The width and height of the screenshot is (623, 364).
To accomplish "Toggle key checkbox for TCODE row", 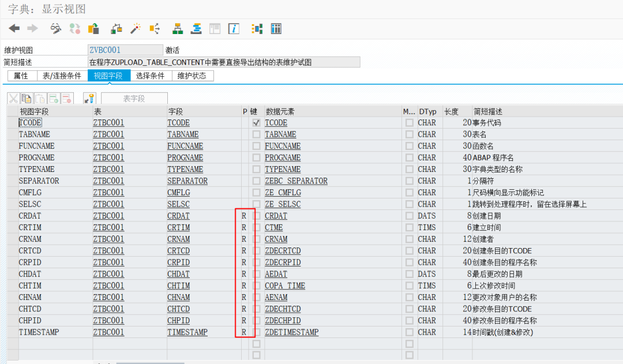I will coord(256,123).
